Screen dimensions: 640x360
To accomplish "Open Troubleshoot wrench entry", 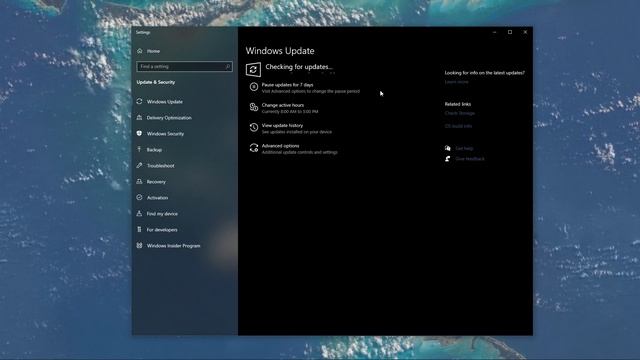I will [x=156, y=166].
